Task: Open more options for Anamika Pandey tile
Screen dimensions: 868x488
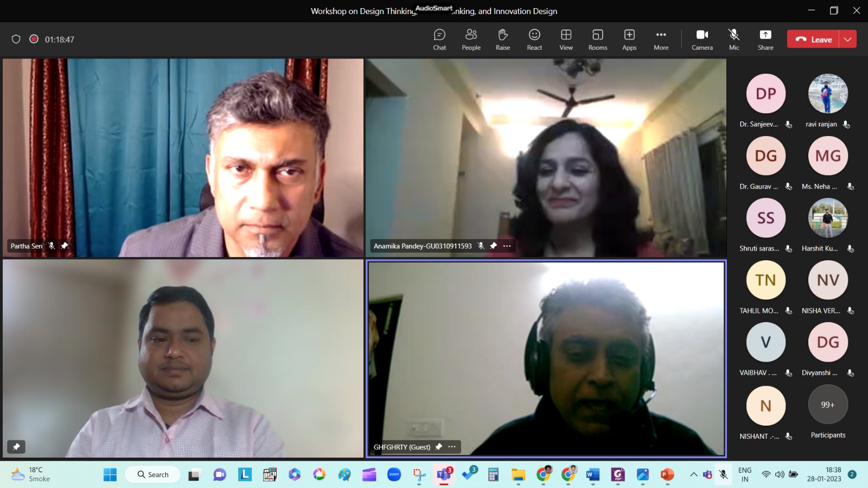Action: pos(507,246)
